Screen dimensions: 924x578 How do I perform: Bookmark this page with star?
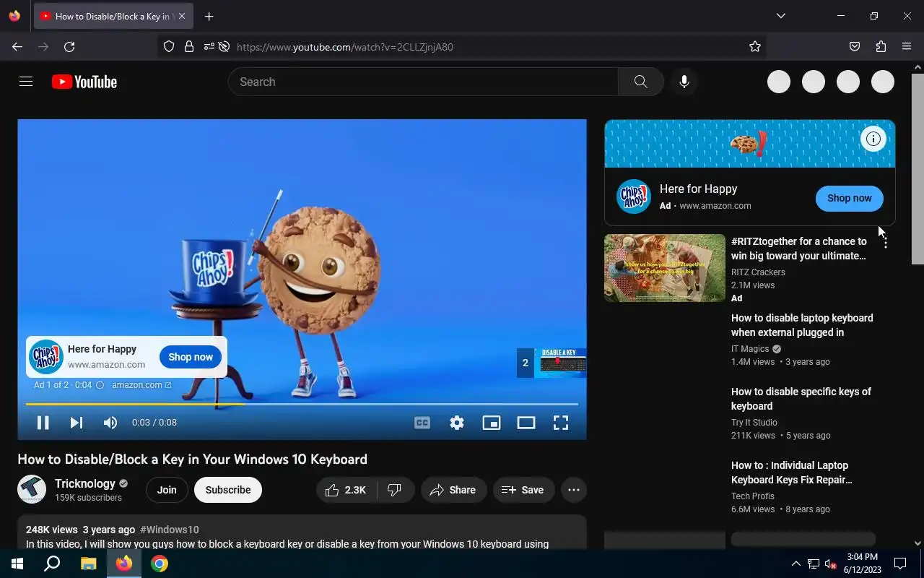click(755, 46)
